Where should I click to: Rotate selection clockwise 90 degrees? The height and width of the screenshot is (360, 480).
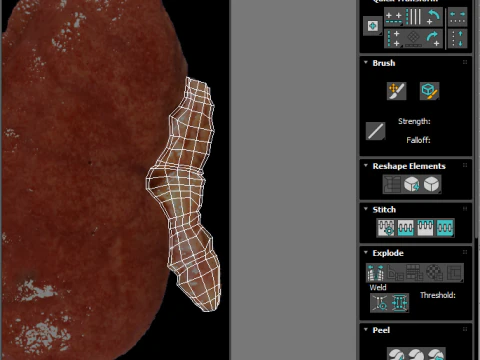[433, 39]
